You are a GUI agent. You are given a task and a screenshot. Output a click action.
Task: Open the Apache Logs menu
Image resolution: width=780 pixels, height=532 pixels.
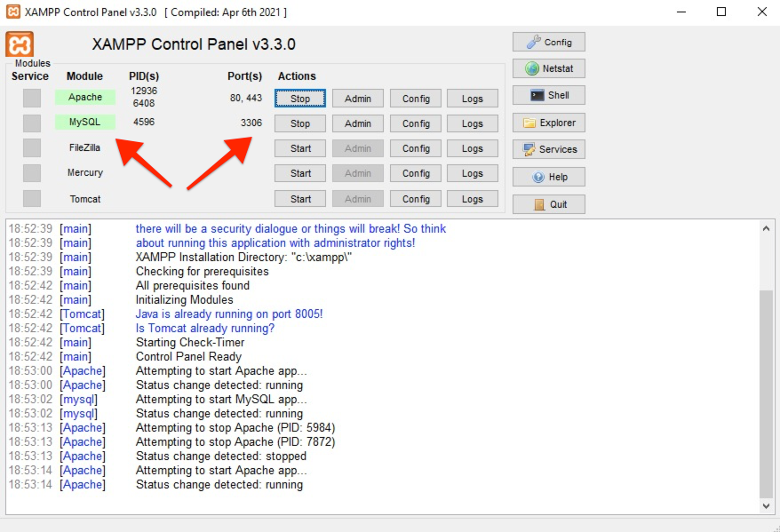click(x=472, y=99)
